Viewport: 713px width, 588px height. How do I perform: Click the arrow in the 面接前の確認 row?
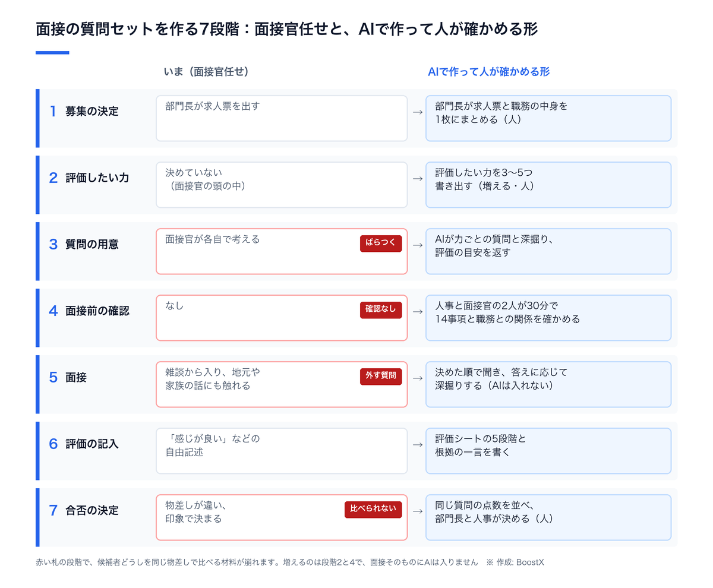[417, 311]
